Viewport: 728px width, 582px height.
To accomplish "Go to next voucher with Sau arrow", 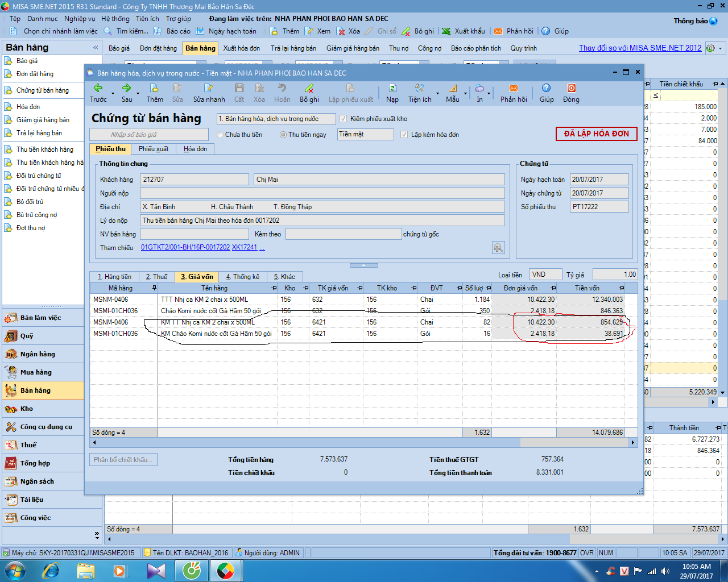I will 126,93.
